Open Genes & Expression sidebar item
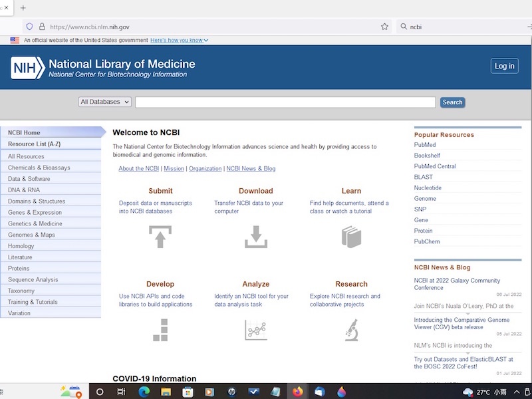532x399 pixels. point(51,212)
